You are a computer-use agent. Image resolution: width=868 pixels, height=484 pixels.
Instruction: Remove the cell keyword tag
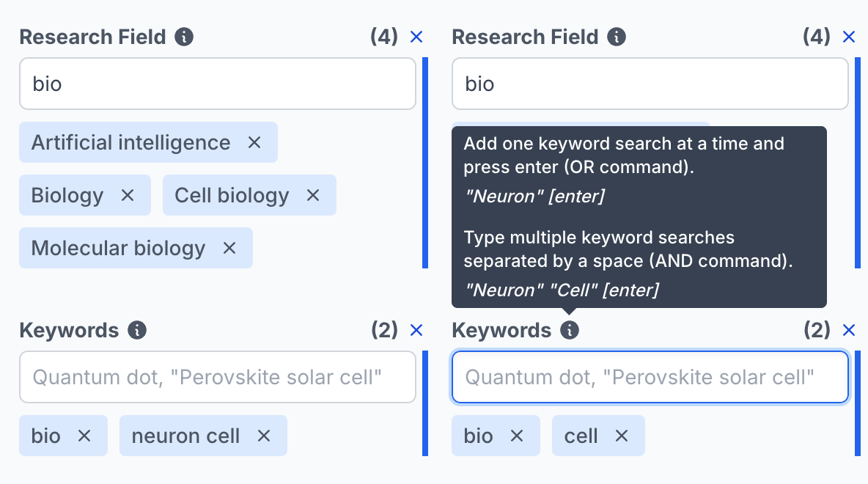click(x=622, y=436)
